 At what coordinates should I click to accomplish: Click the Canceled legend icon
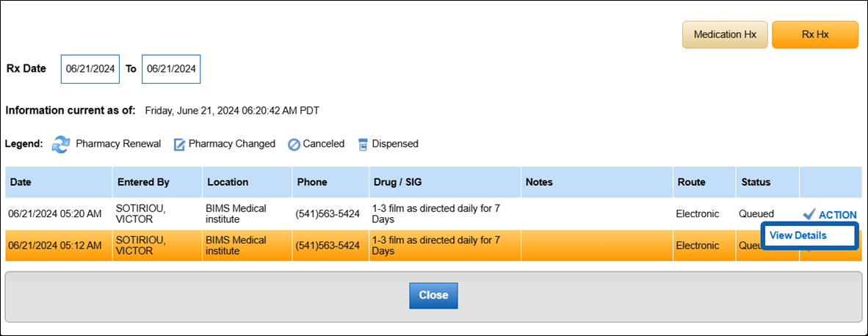[294, 145]
